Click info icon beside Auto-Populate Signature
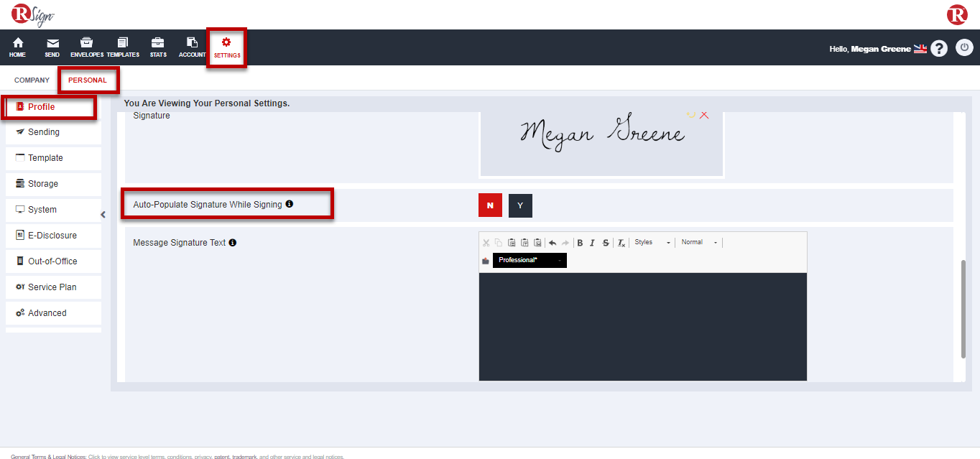This screenshot has height=459, width=980. click(x=290, y=204)
